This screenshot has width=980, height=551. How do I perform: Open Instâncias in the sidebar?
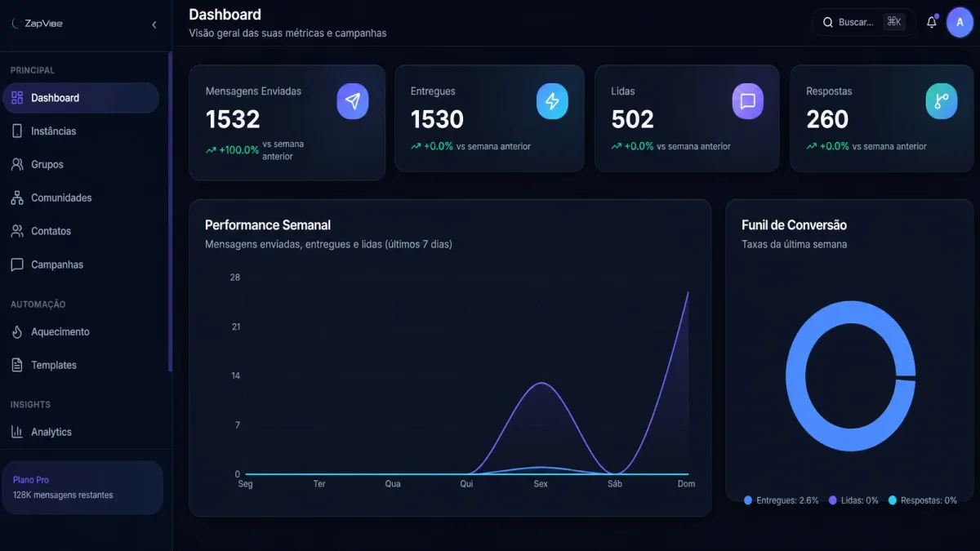pyautogui.click(x=81, y=131)
